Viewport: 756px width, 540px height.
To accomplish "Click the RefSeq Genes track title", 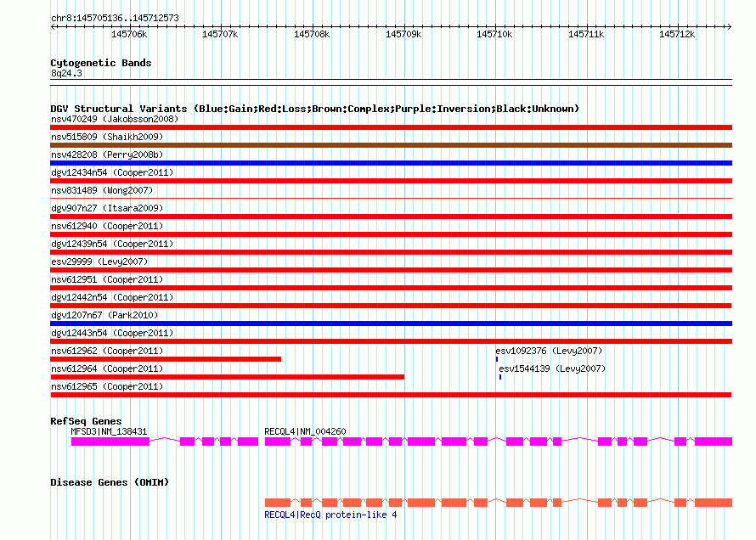I will [x=86, y=421].
